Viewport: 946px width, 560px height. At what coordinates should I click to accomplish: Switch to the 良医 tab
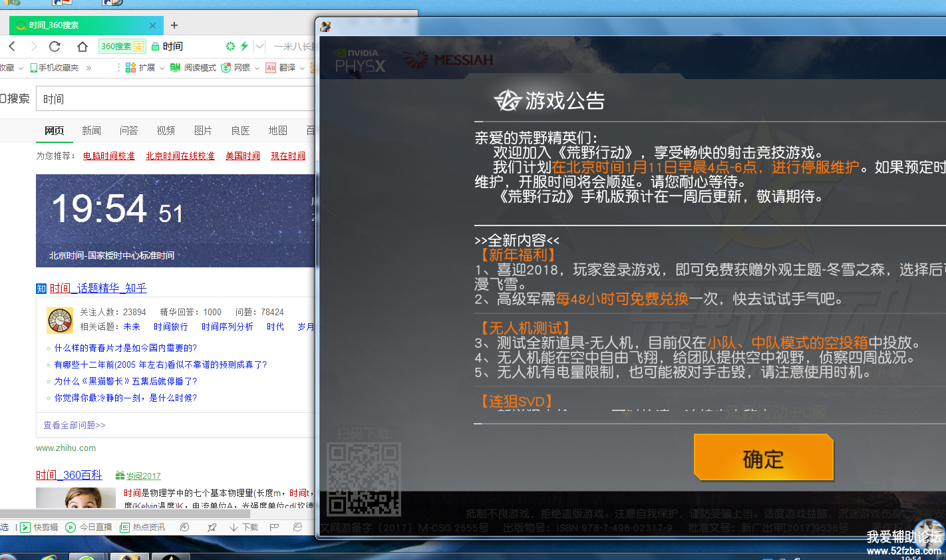(x=241, y=130)
